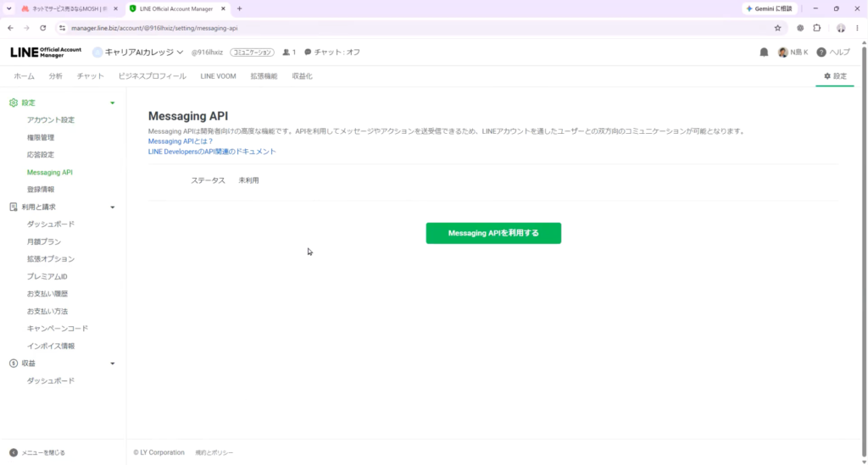Viewport: 868px width, 465px height.
Task: Click the メニューを閉じる collapse icon
Action: click(14, 452)
